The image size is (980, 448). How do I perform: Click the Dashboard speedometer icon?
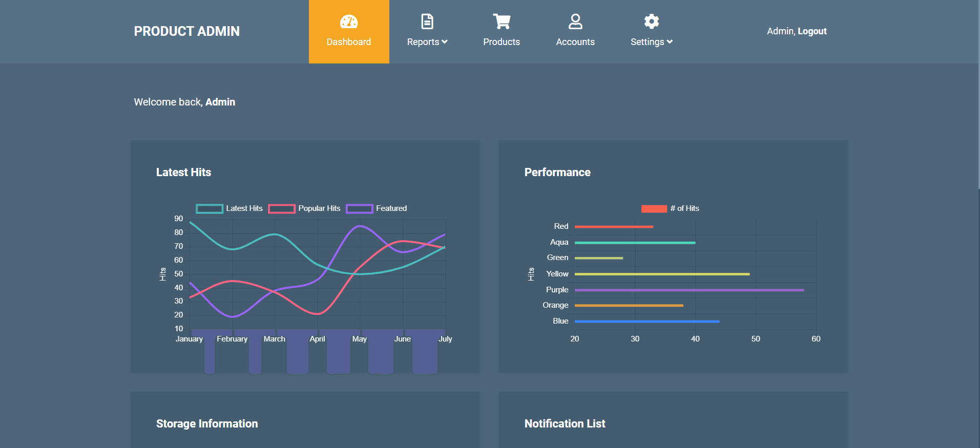pyautogui.click(x=349, y=22)
